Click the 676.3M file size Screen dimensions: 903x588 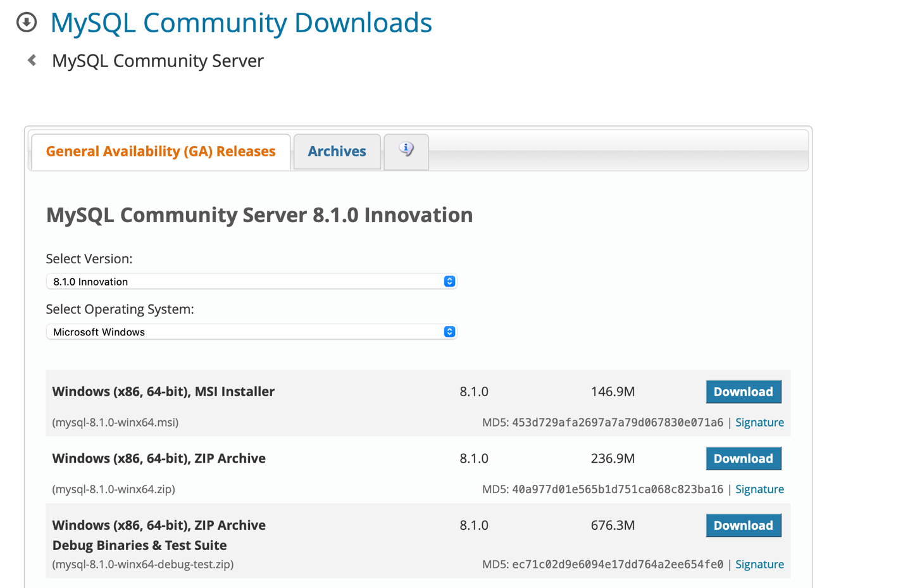(x=613, y=525)
